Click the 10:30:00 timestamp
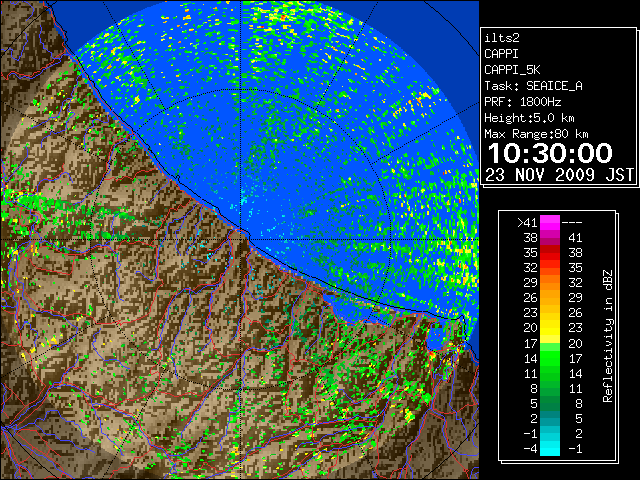 pyautogui.click(x=550, y=153)
